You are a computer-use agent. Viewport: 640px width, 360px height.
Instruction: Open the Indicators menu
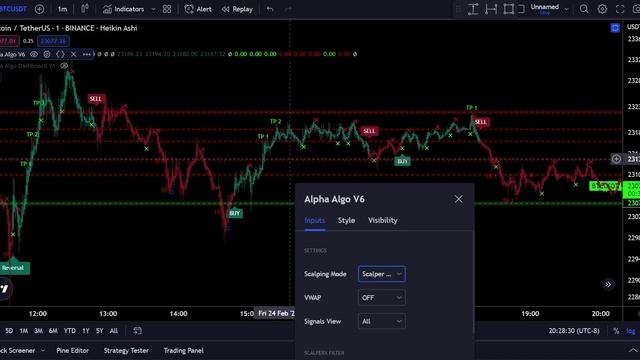[124, 9]
